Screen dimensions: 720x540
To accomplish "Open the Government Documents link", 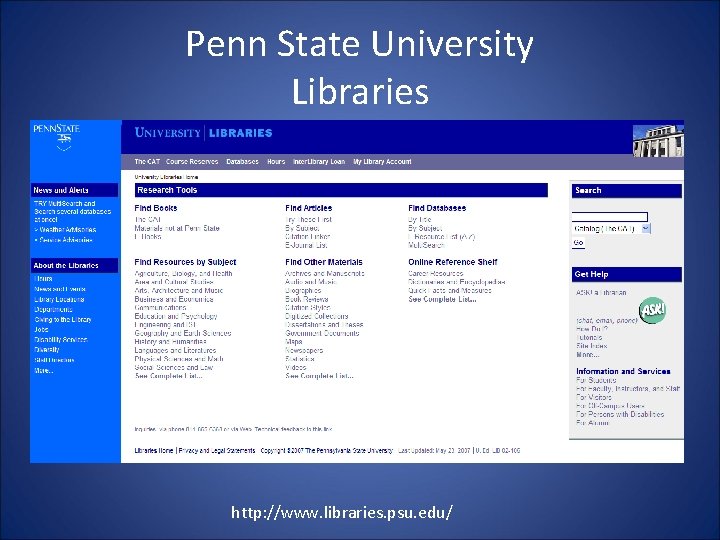I will (x=322, y=333).
